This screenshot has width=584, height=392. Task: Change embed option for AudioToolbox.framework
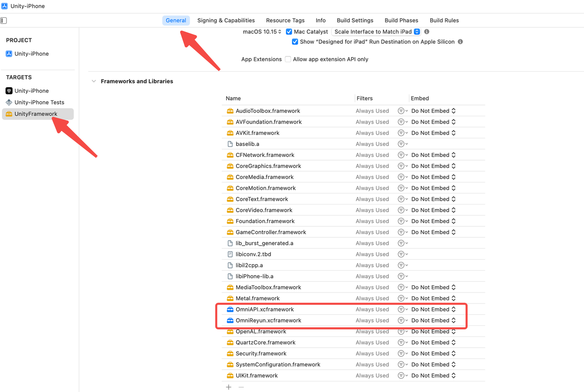433,111
